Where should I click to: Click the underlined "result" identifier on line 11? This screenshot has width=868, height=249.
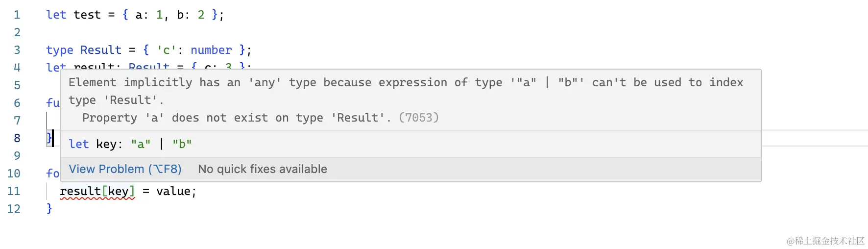80,191
